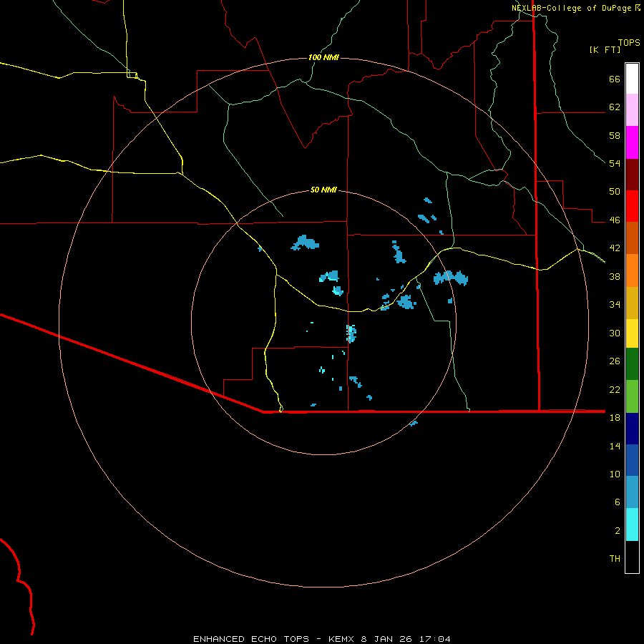Click the bright red swatch between 46 and 50
644x644 pixels.
point(632,206)
